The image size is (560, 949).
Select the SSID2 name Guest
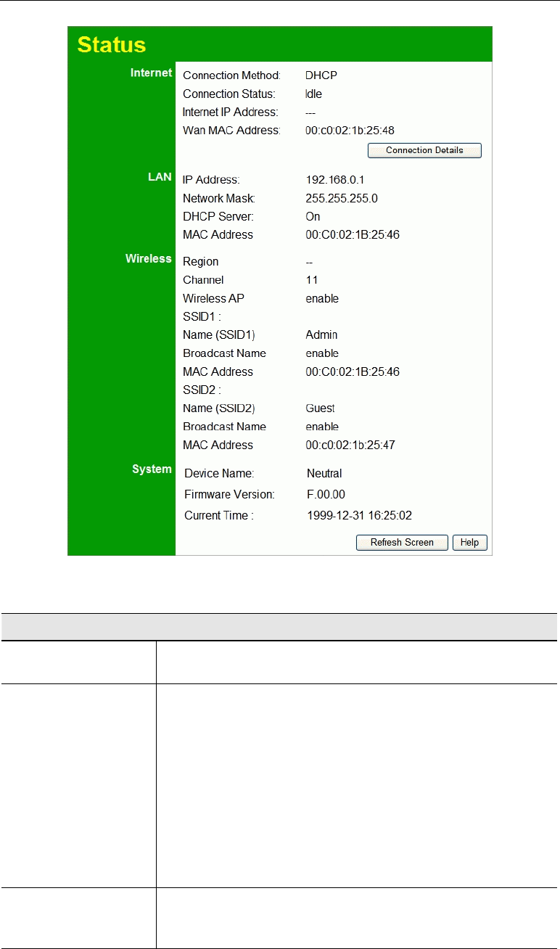tap(320, 408)
